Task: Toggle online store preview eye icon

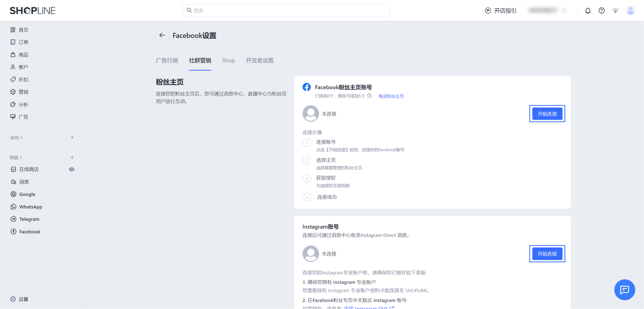Action: tap(72, 169)
